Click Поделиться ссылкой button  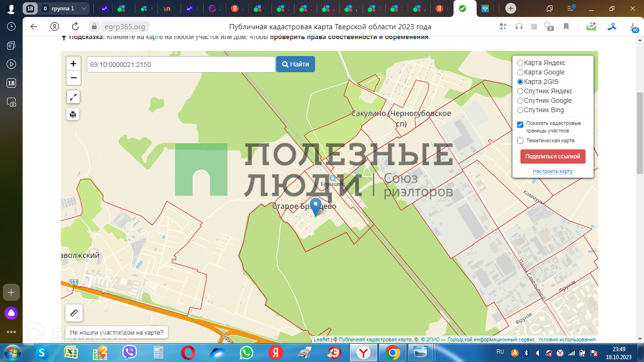[553, 156]
